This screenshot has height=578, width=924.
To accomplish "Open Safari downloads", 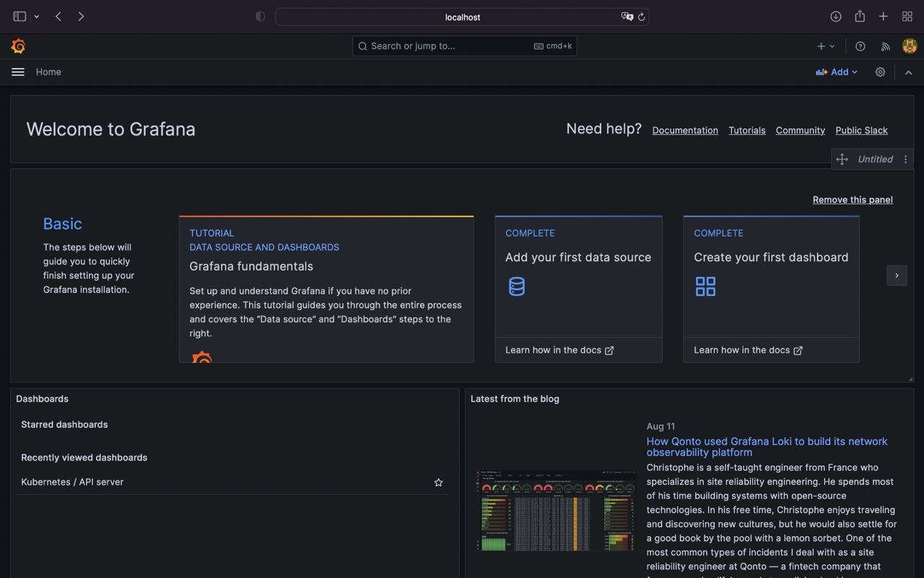I will pyautogui.click(x=835, y=17).
